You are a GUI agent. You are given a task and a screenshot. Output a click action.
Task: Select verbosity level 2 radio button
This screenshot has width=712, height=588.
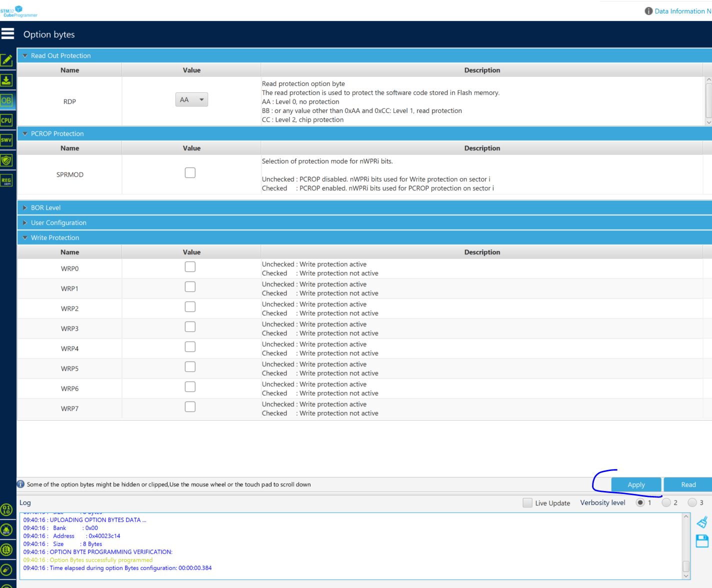click(x=666, y=503)
